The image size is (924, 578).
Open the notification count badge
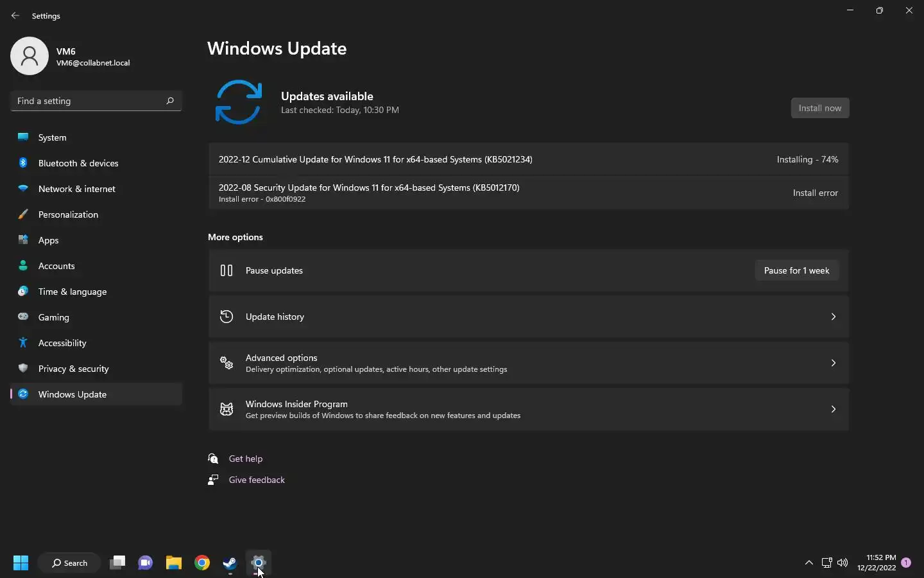click(x=906, y=563)
